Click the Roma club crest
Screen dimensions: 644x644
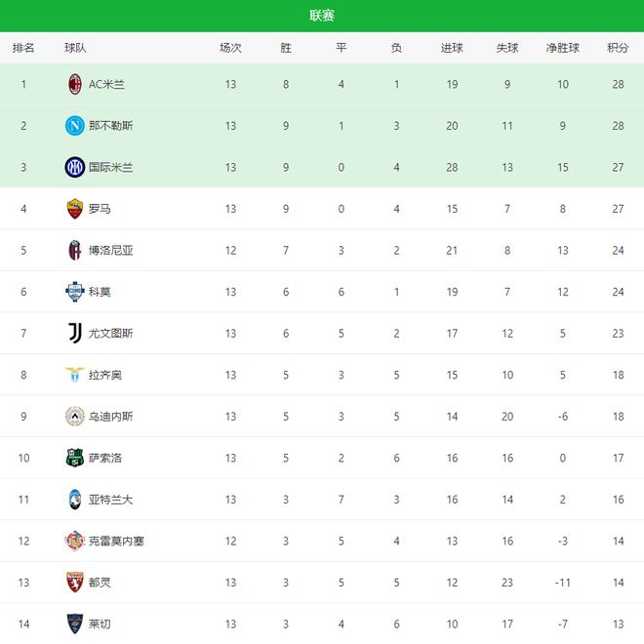click(75, 209)
